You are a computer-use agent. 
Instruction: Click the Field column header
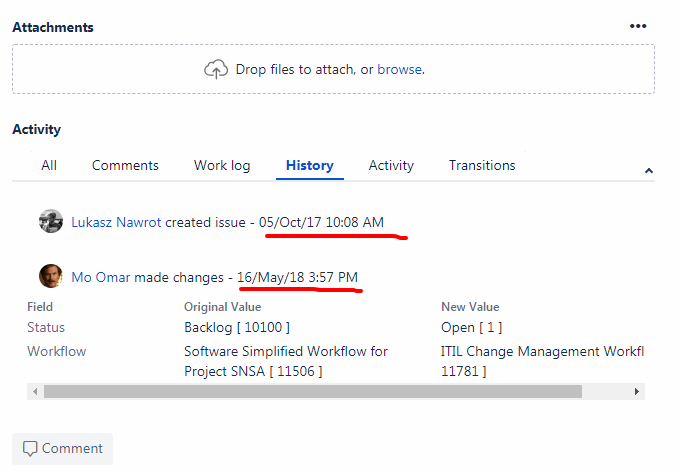pos(40,307)
